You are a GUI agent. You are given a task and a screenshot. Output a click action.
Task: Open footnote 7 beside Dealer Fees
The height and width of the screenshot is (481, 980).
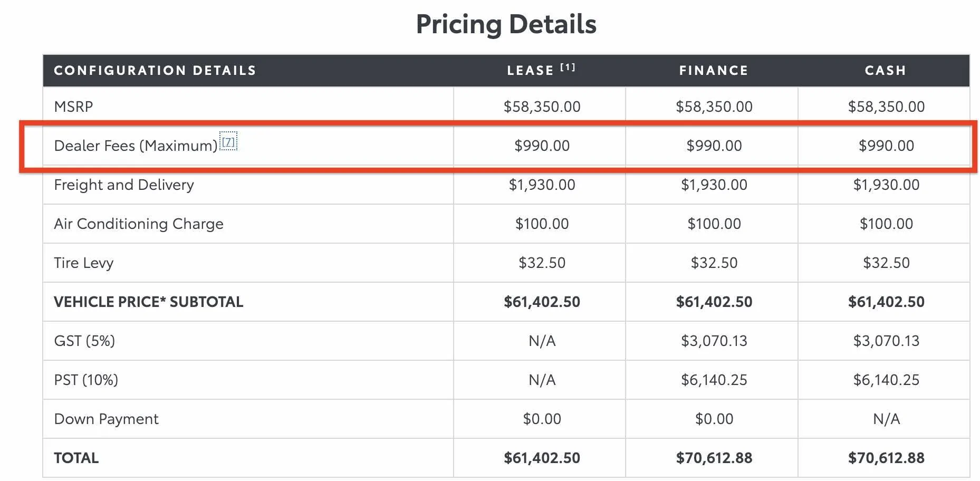[x=228, y=142]
